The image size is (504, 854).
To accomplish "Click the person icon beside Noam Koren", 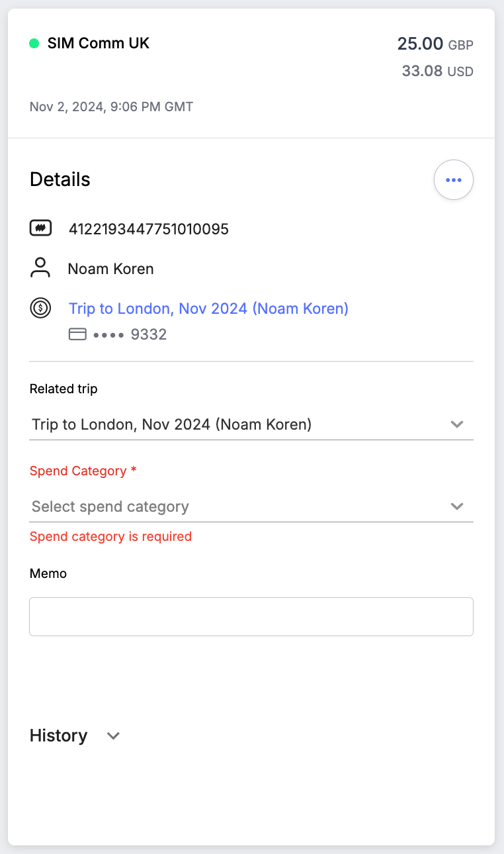I will (40, 268).
